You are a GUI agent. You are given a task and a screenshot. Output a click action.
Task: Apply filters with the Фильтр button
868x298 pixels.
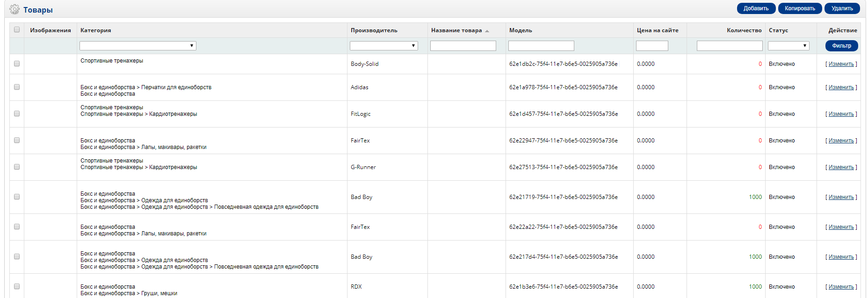point(842,46)
